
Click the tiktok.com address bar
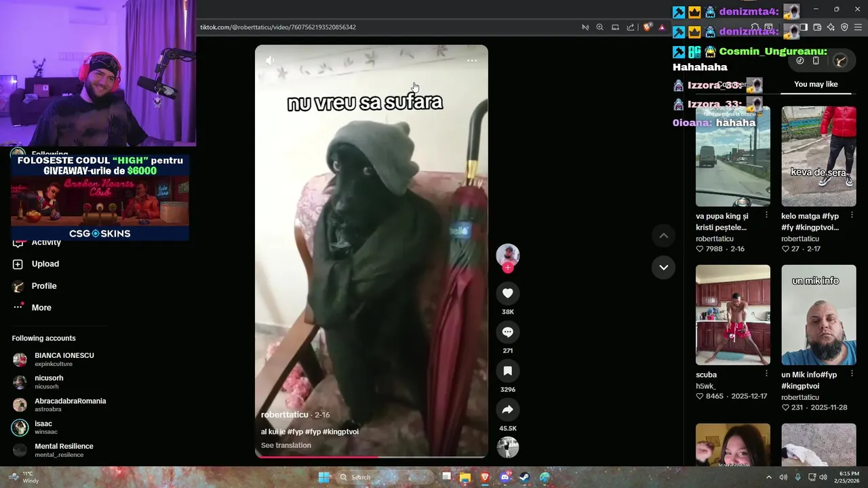[x=387, y=27]
